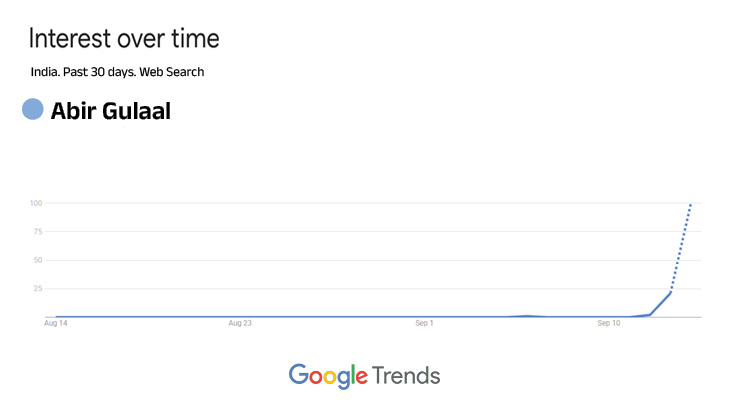The width and height of the screenshot is (730, 406).
Task: Click the Sep 10 date label on axis
Action: pos(608,323)
